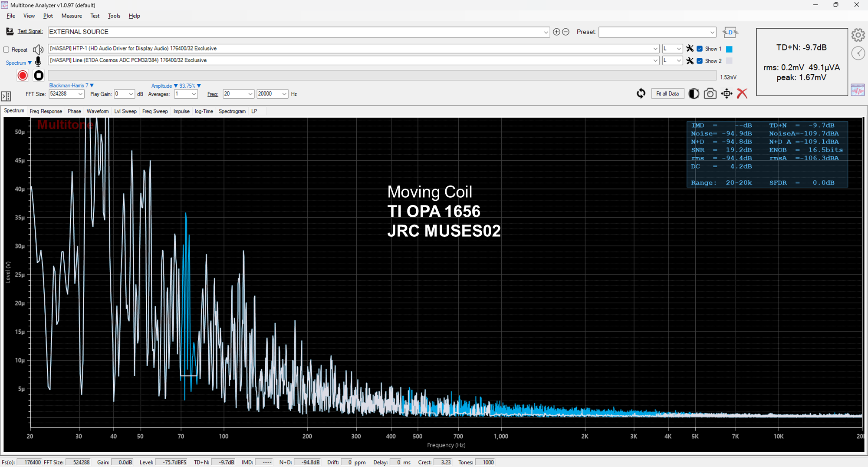Switch to the Lvl Sweep tab
The width and height of the screenshot is (868, 467).
(125, 111)
